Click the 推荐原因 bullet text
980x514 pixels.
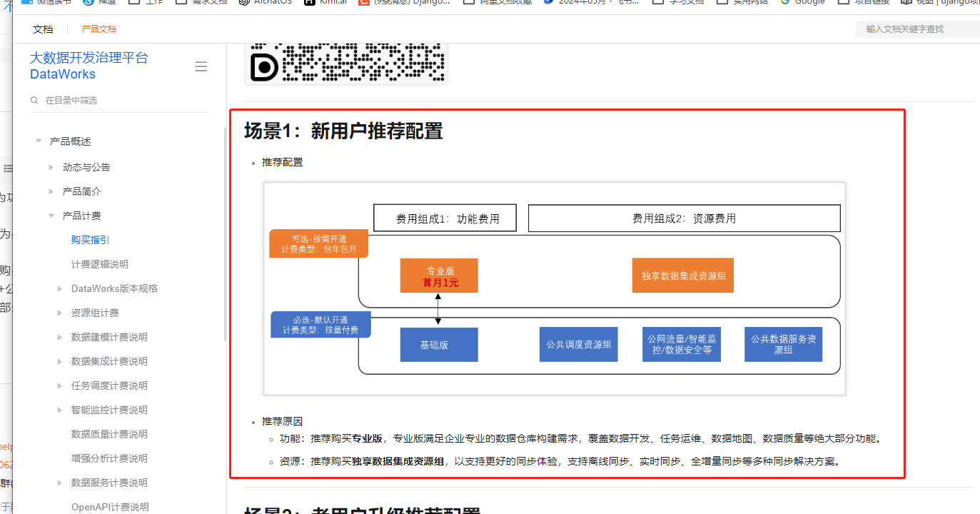click(x=282, y=421)
